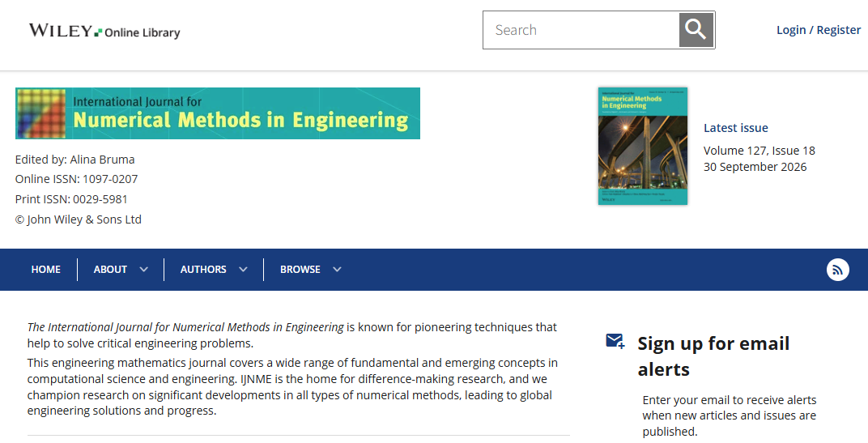This screenshot has width=868, height=443.
Task: Open the latest issue cover thumbnail
Action: pos(643,147)
